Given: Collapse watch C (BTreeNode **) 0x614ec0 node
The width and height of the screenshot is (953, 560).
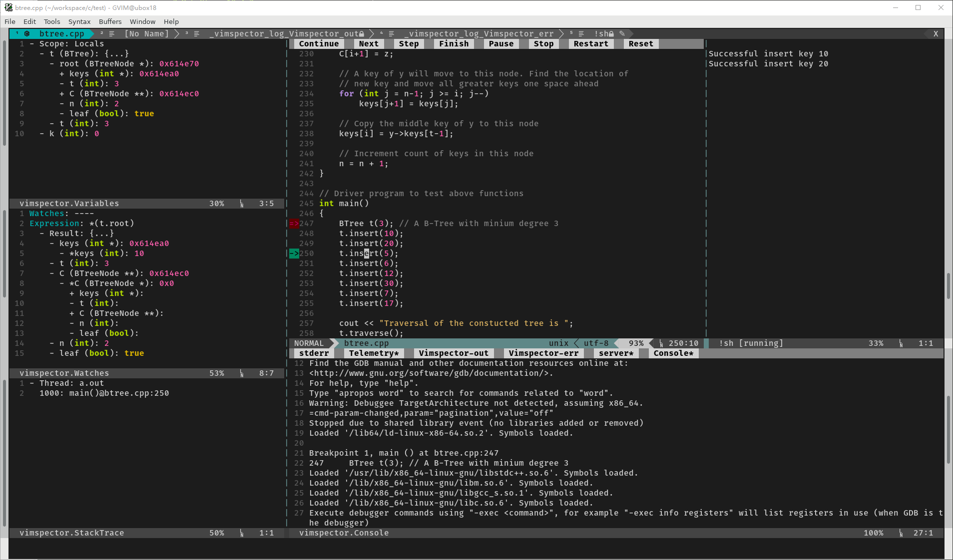Looking at the screenshot, I should point(52,274).
